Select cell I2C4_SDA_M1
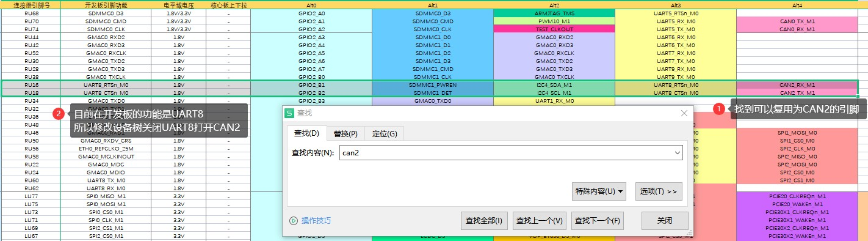Viewport: 868px width, 241px height. point(554,85)
